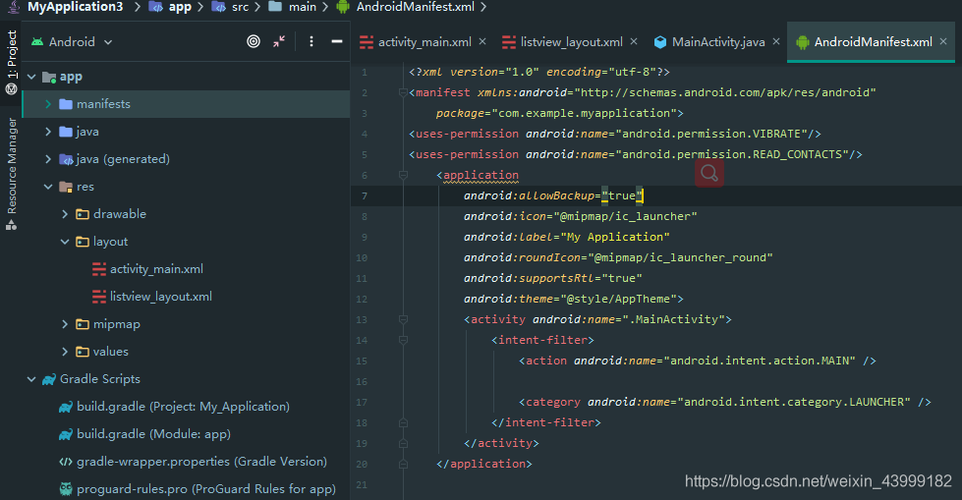Click the package name com.example.myapplication
This screenshot has height=500, width=962.
point(584,113)
